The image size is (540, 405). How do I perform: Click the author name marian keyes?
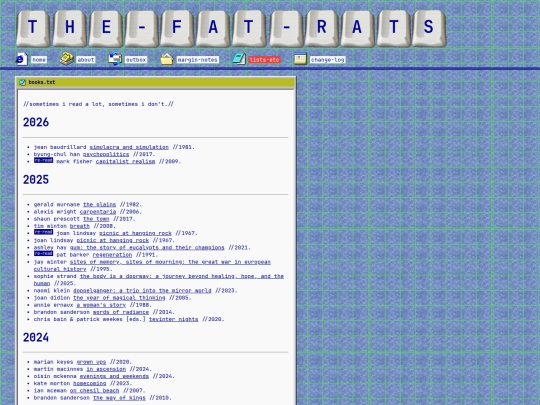point(53,362)
